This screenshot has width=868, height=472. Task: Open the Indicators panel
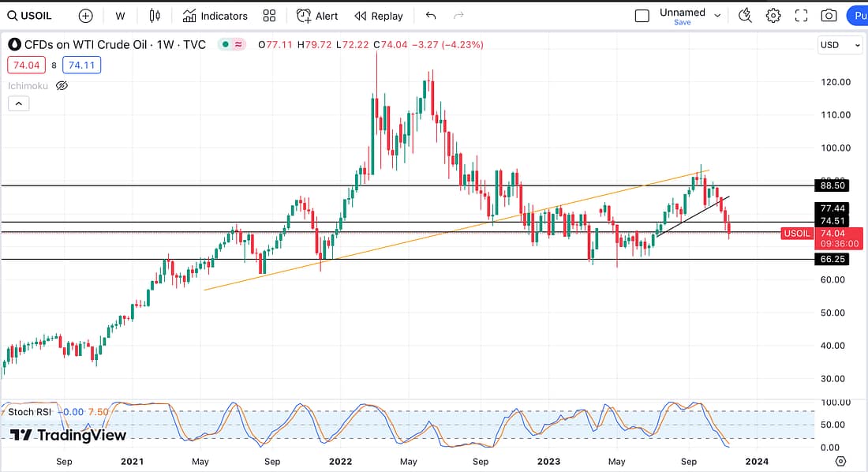pyautogui.click(x=215, y=16)
